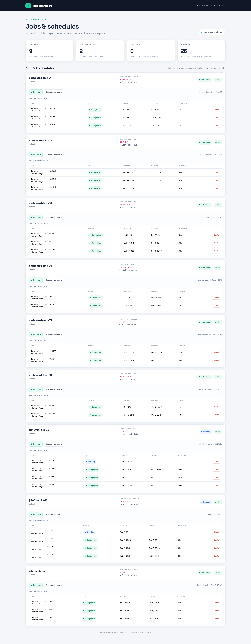The width and height of the screenshot is (251, 644).
Task: Click the Recent jobs count 26
Action: coord(184,51)
